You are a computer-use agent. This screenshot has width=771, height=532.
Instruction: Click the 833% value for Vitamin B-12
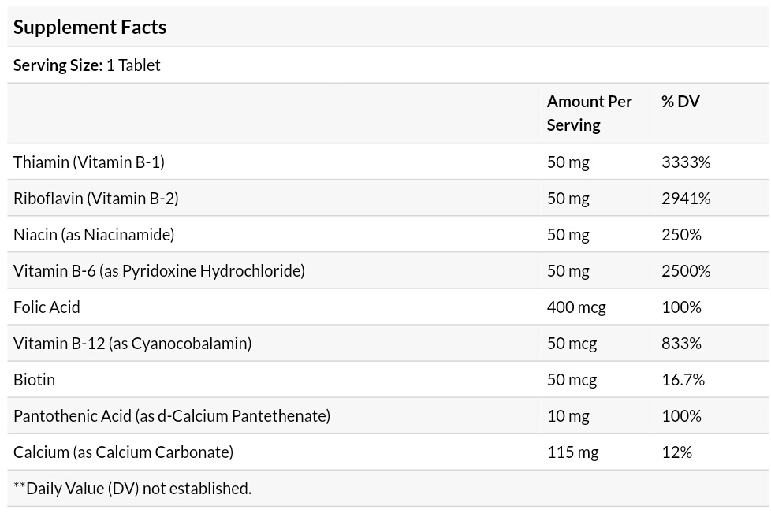pyautogui.click(x=681, y=344)
